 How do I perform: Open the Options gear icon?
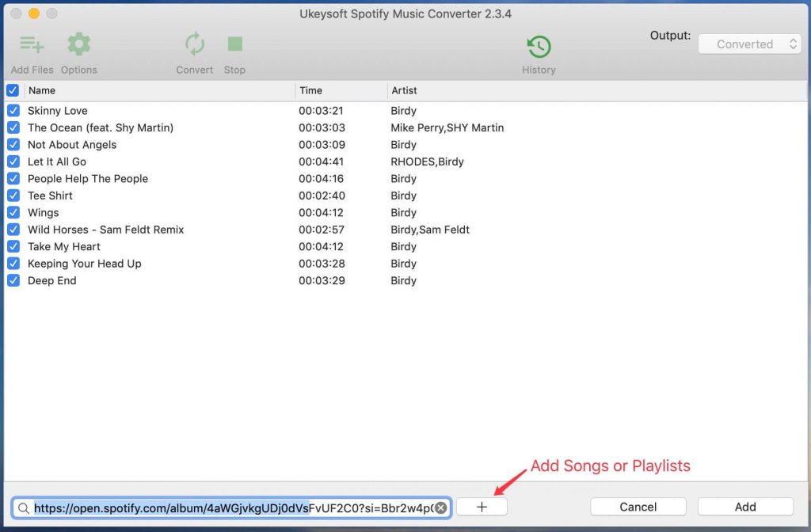coord(78,44)
